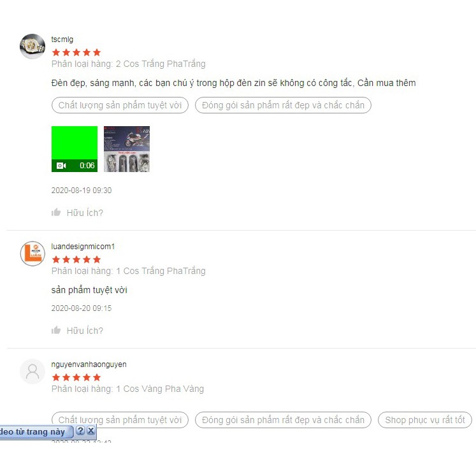Like luandesignmicom1's review with thumbs-up icon

[56, 330]
